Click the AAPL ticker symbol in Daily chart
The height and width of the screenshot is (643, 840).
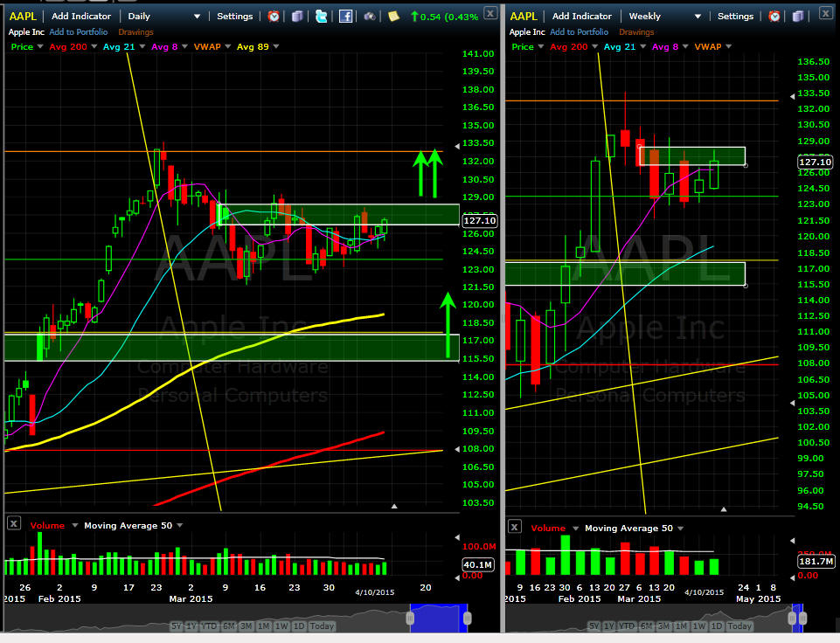[23, 16]
